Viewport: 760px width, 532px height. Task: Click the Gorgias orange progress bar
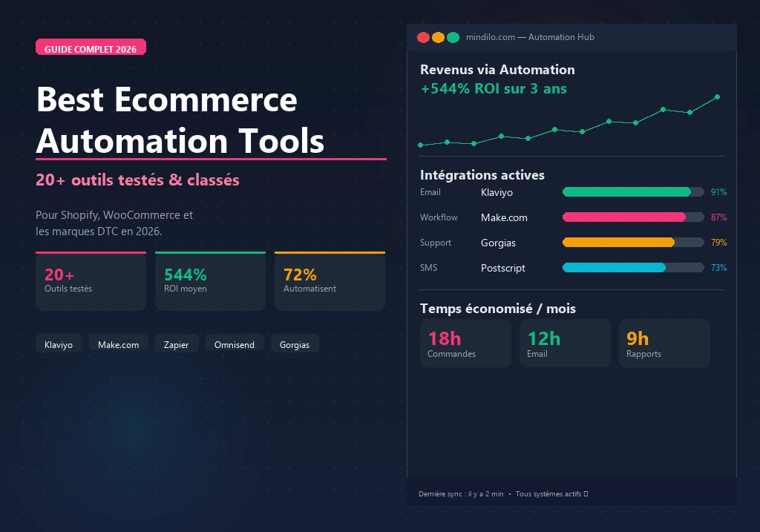618,243
